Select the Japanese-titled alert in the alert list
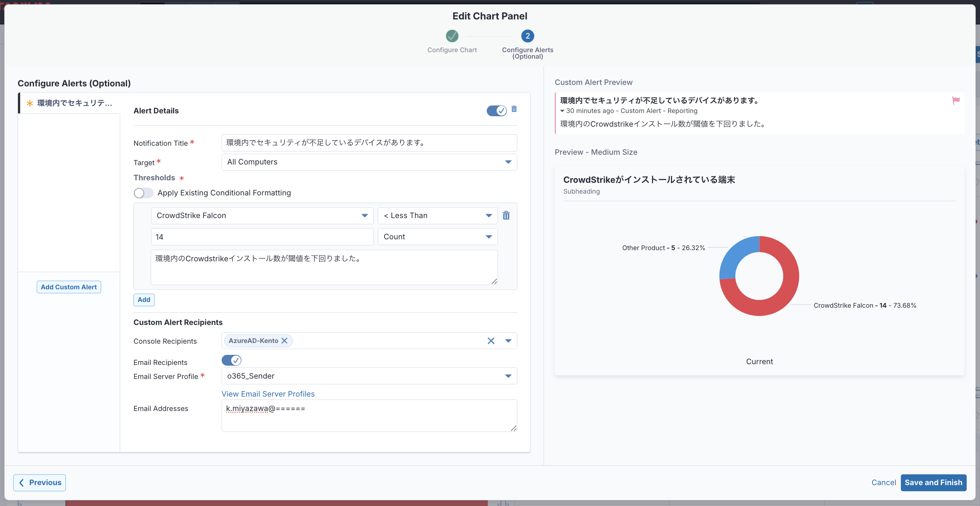Viewport: 980px width, 506px height. pyautogui.click(x=74, y=103)
